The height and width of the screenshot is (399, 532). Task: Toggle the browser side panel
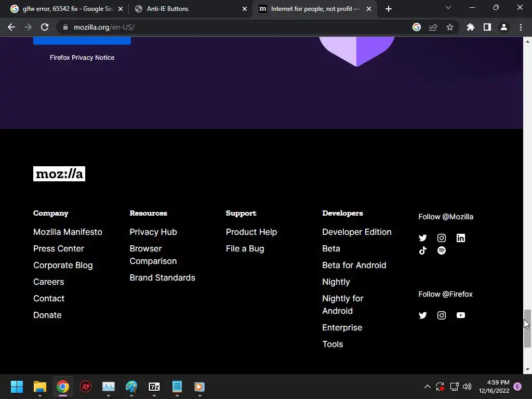[487, 27]
